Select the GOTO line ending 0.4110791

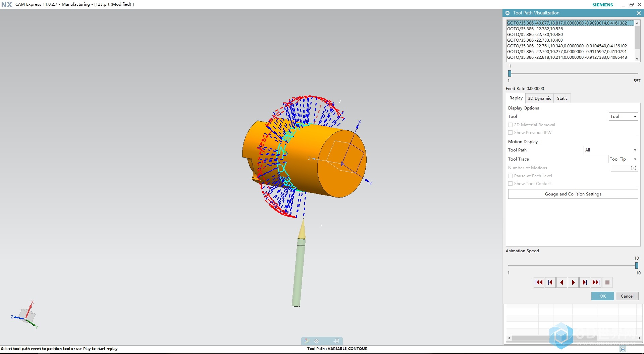coord(570,52)
